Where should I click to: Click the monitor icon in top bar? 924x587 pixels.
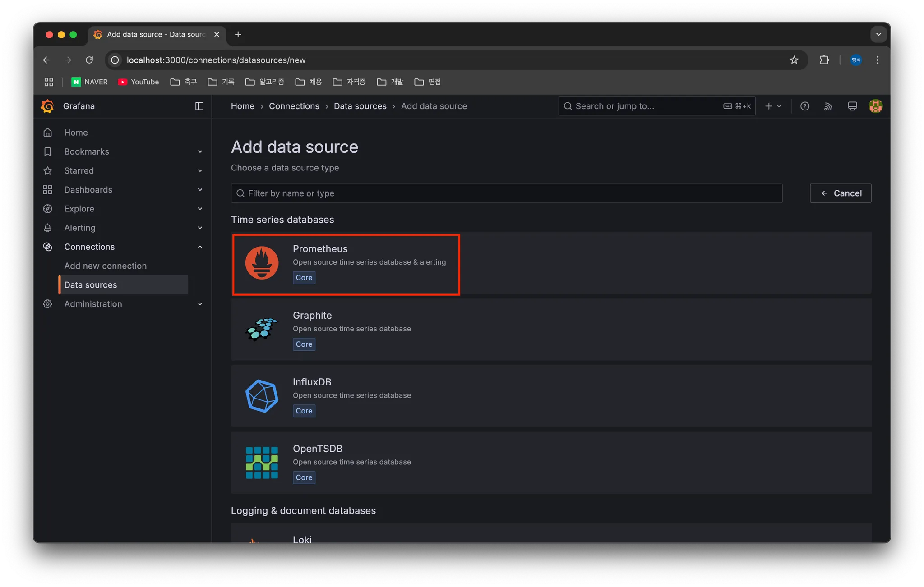[852, 106]
